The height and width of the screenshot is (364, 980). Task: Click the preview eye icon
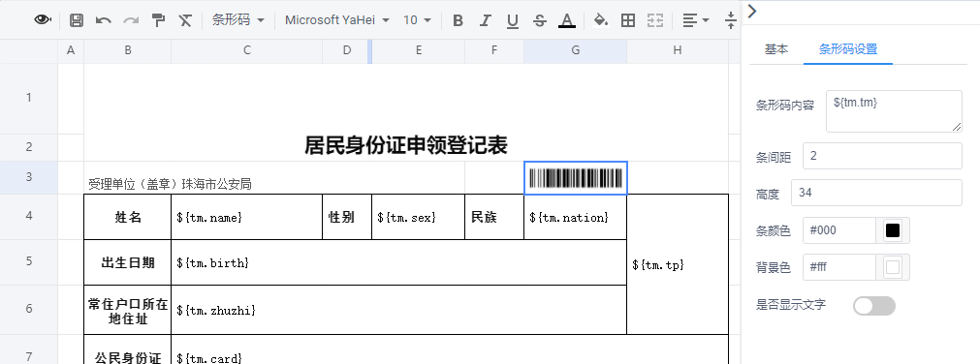43,20
